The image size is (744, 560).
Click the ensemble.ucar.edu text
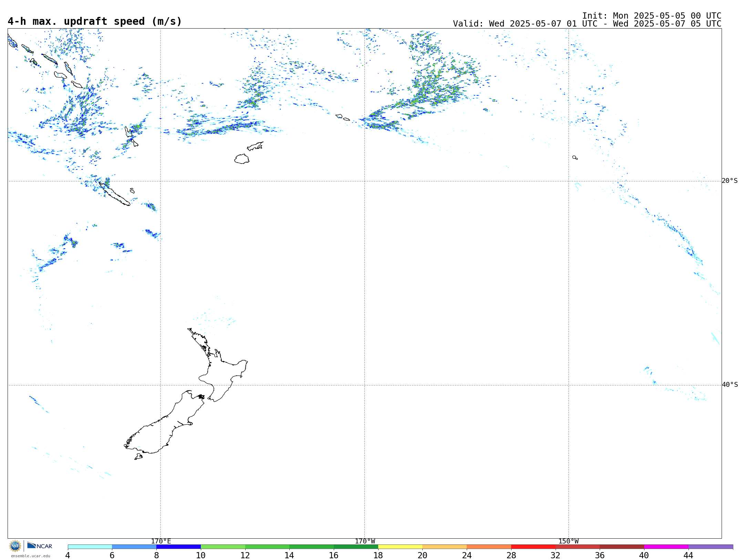[x=31, y=556]
